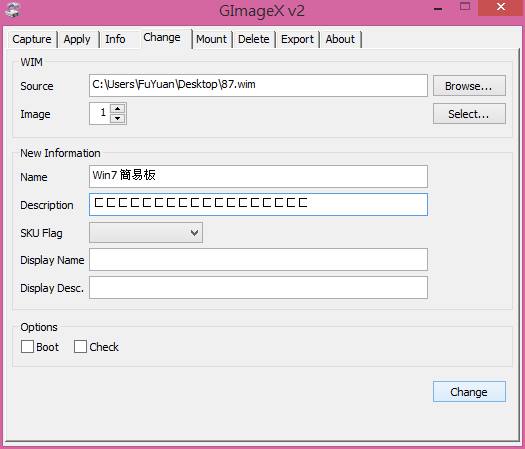Click into the Name text field

click(258, 176)
